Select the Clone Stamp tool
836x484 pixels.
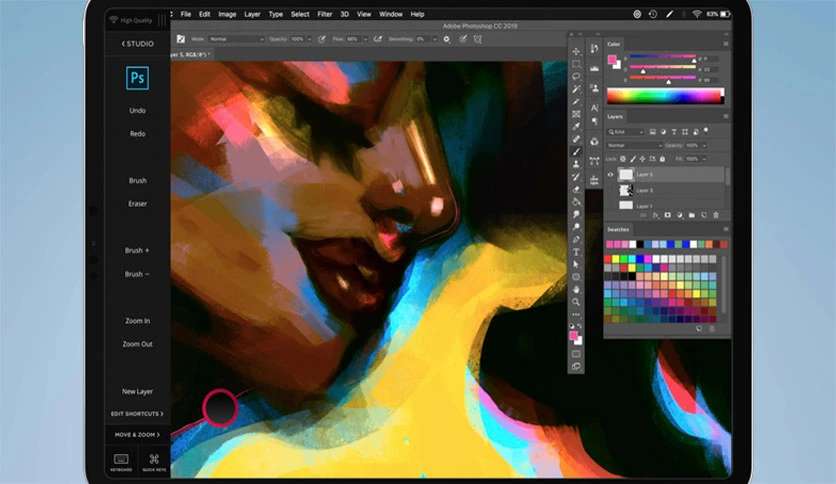tap(576, 164)
